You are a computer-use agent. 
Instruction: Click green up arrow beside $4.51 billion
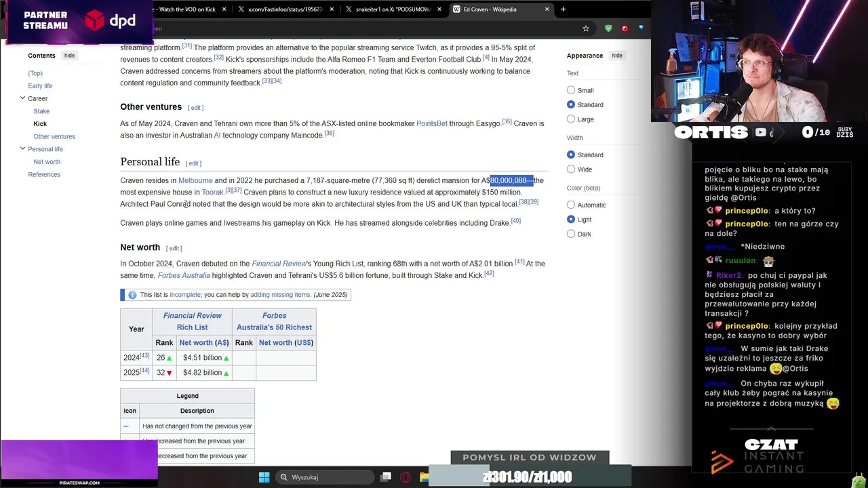pyautogui.click(x=226, y=358)
